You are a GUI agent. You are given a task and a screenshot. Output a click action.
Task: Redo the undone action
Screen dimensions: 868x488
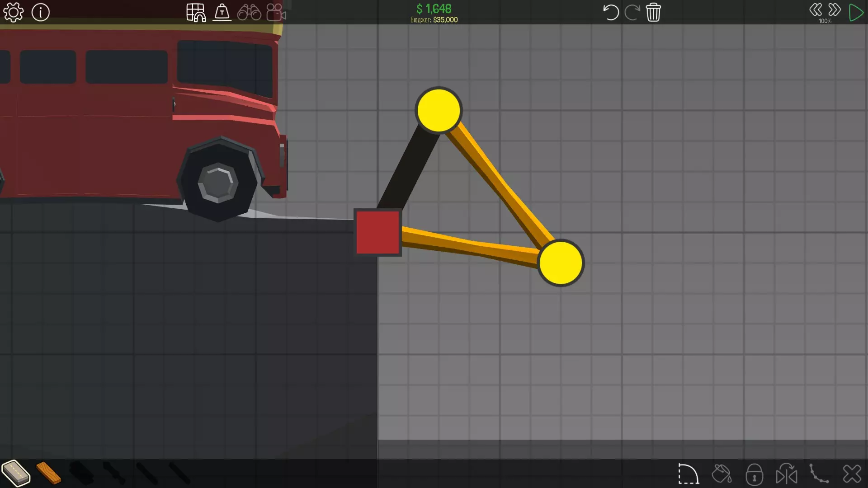coord(632,12)
